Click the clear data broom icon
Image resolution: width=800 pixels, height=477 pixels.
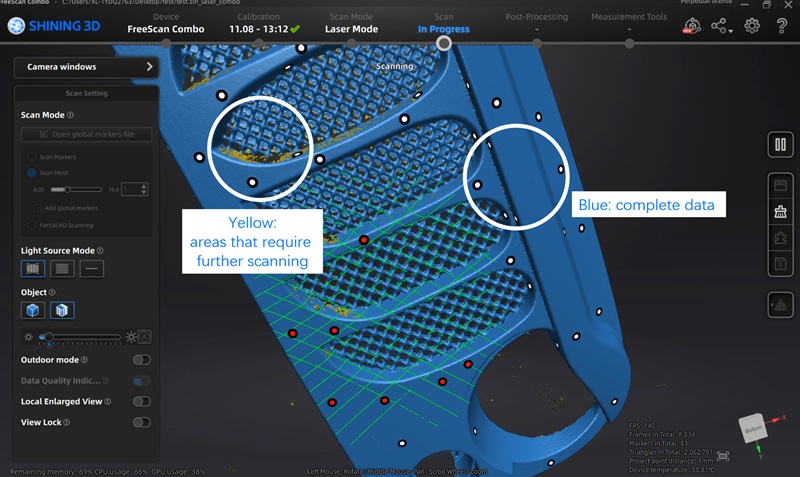[780, 211]
